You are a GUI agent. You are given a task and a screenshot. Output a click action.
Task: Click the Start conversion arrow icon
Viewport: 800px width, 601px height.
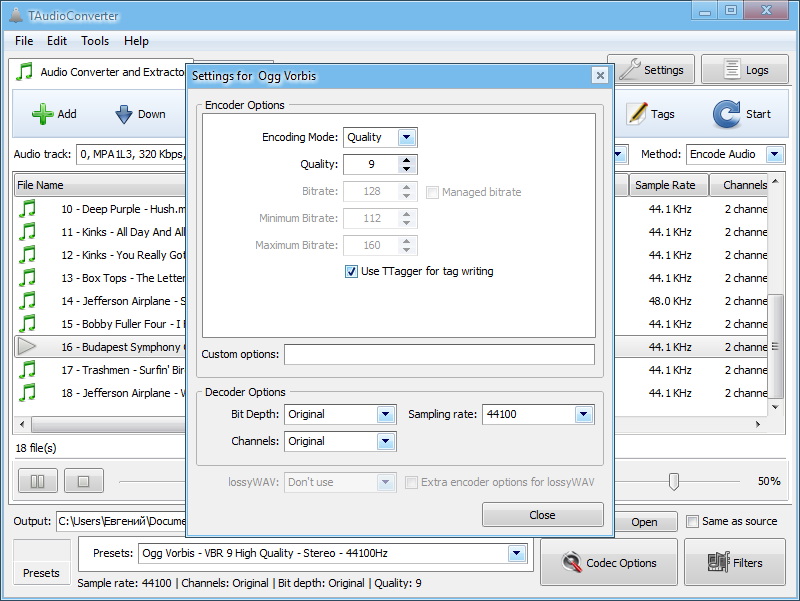(x=727, y=114)
